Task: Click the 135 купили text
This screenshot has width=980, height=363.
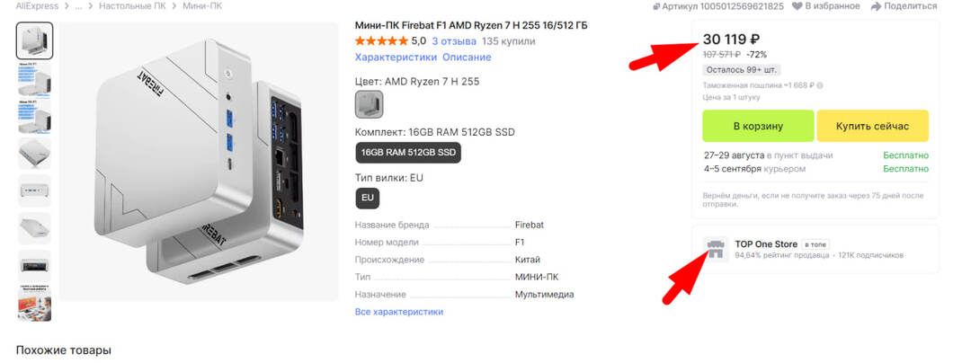Action: 509,41
